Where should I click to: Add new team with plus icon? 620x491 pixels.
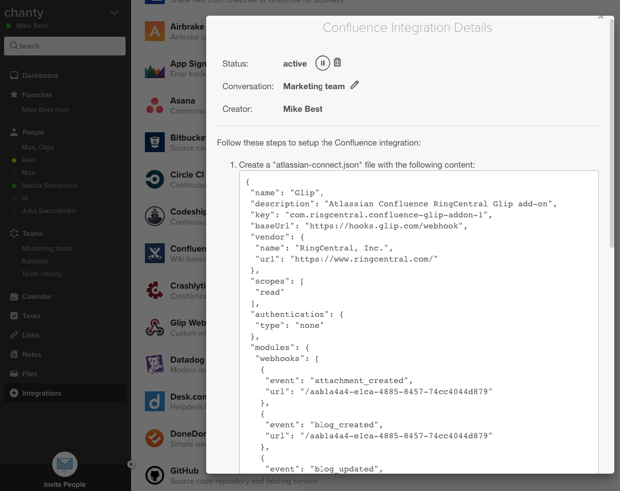click(x=115, y=233)
